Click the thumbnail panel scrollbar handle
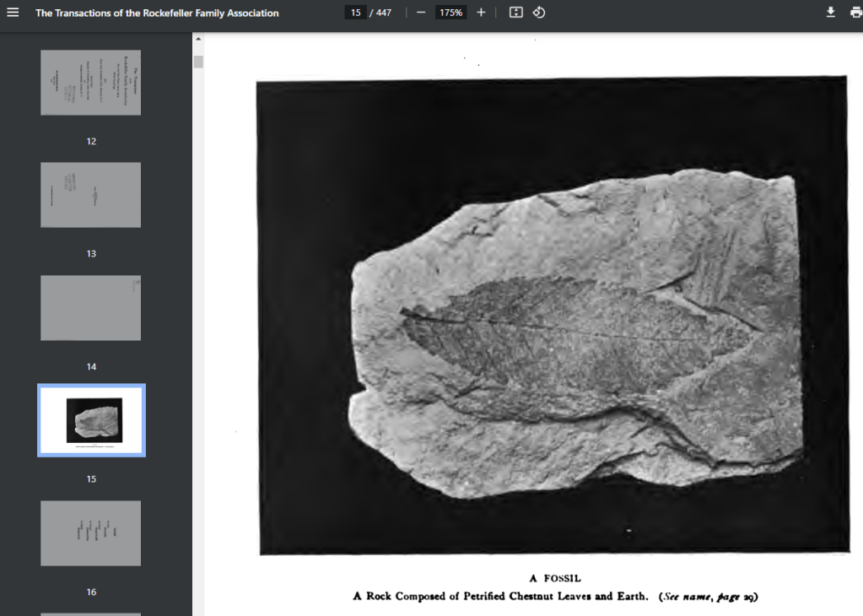The image size is (863, 616). tap(198, 62)
